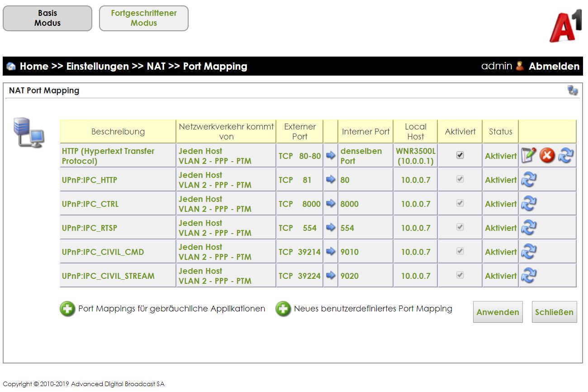The image size is (588, 392).
Task: Open Port Mappings für gebräuchliche Applikationen
Action: (172, 309)
